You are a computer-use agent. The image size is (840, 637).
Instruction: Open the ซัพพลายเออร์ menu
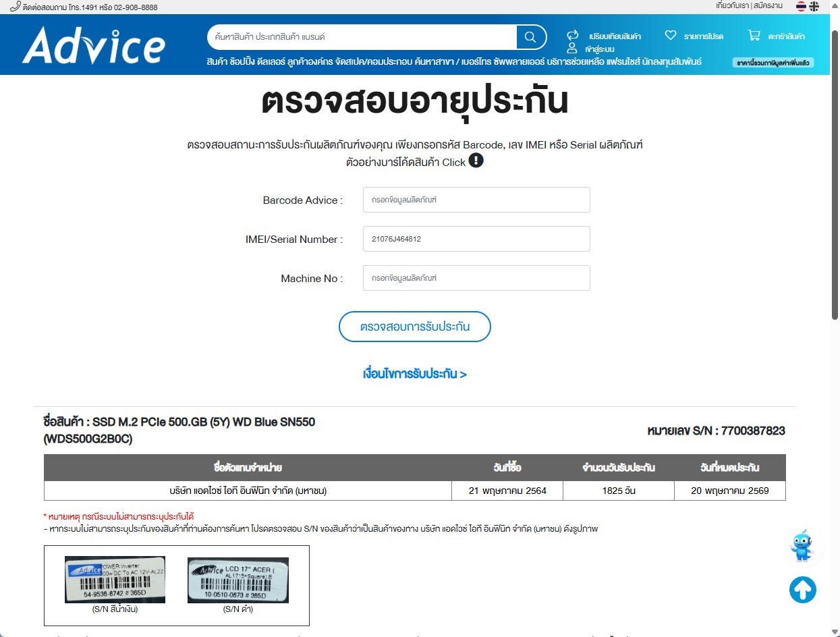click(x=518, y=62)
